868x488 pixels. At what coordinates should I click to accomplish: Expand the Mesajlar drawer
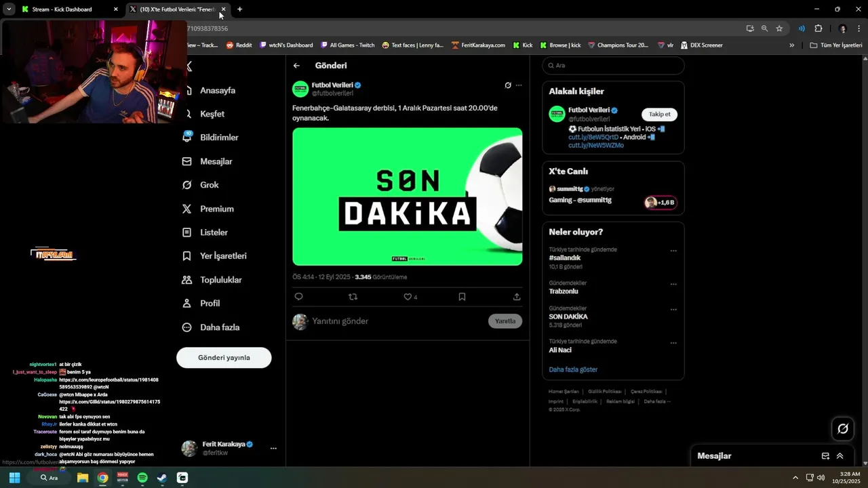(x=840, y=456)
